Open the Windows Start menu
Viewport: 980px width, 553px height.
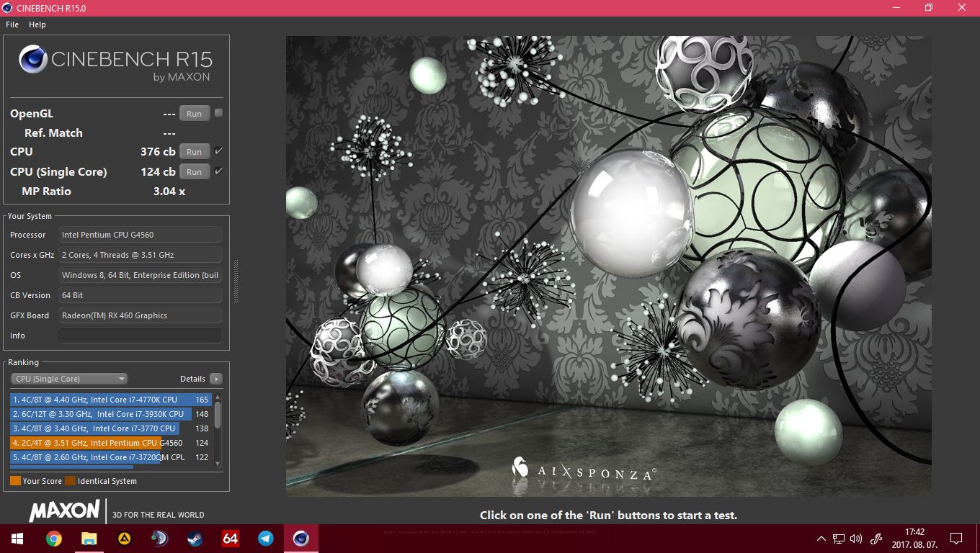click(x=17, y=539)
